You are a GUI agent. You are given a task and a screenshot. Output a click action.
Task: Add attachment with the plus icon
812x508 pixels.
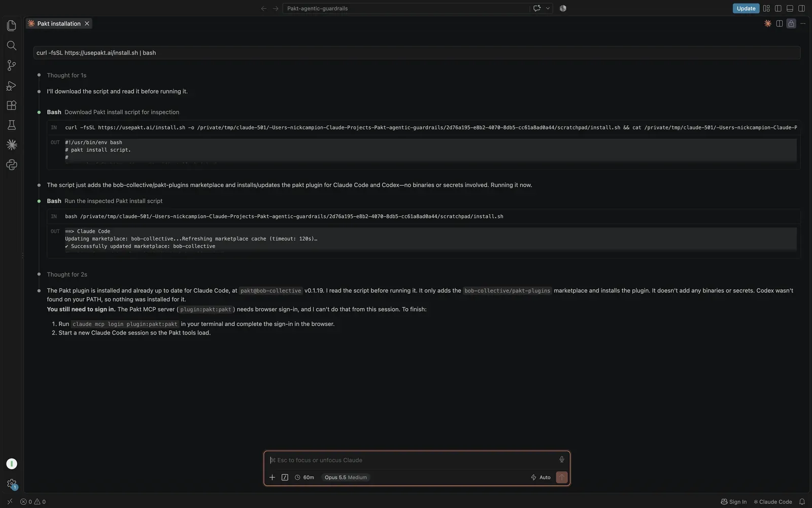pos(272,477)
